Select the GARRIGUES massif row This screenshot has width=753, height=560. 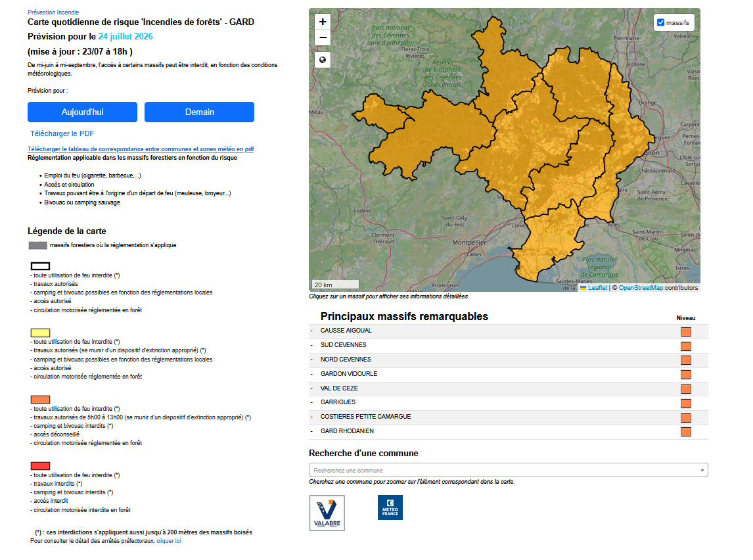pyautogui.click(x=508, y=402)
